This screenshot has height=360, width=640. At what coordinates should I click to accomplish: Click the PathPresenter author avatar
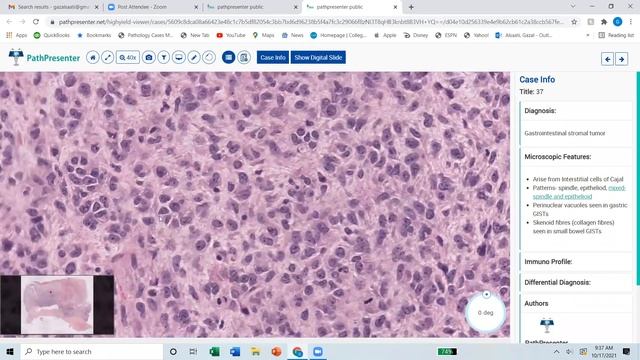pos(547,325)
